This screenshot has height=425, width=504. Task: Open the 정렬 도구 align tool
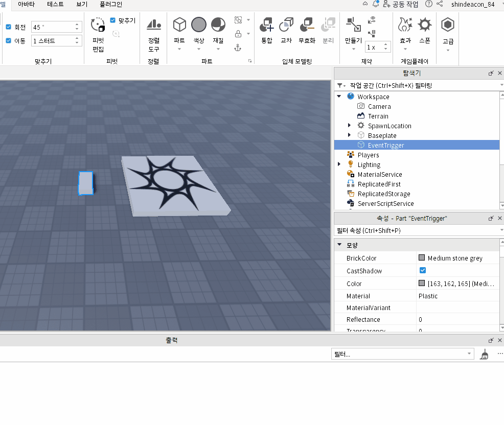click(x=154, y=35)
